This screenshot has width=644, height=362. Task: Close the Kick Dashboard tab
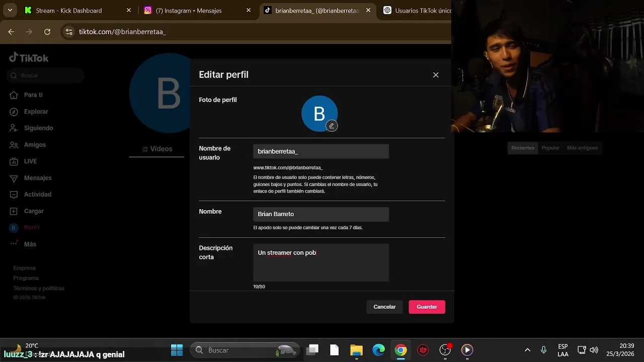point(129,11)
